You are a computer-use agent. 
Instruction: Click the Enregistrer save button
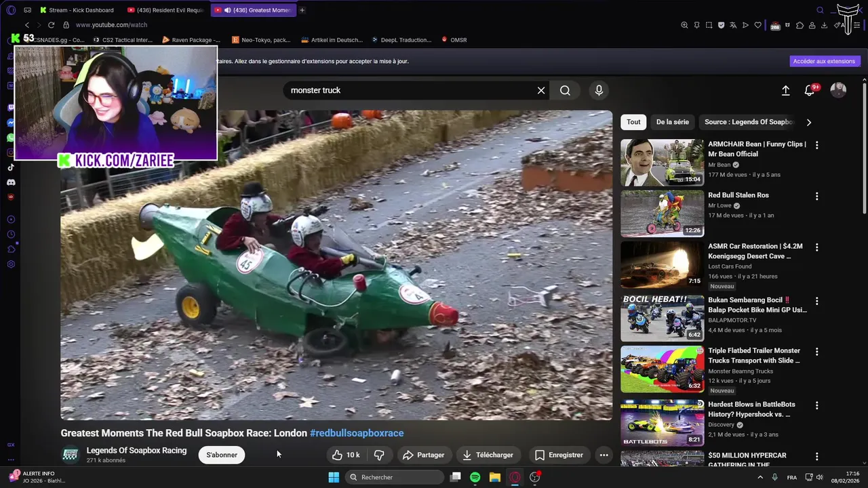(559, 455)
